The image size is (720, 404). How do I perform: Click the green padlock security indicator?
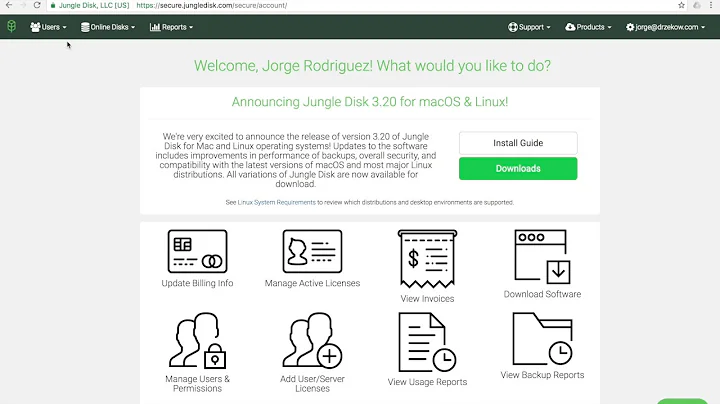click(x=53, y=6)
